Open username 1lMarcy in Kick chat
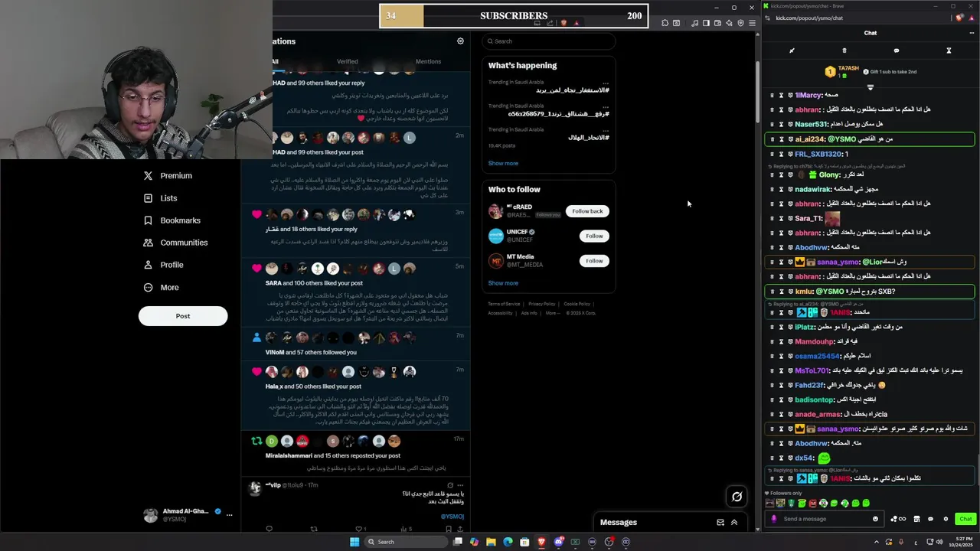Screen dimensions: 980x551 coord(808,96)
